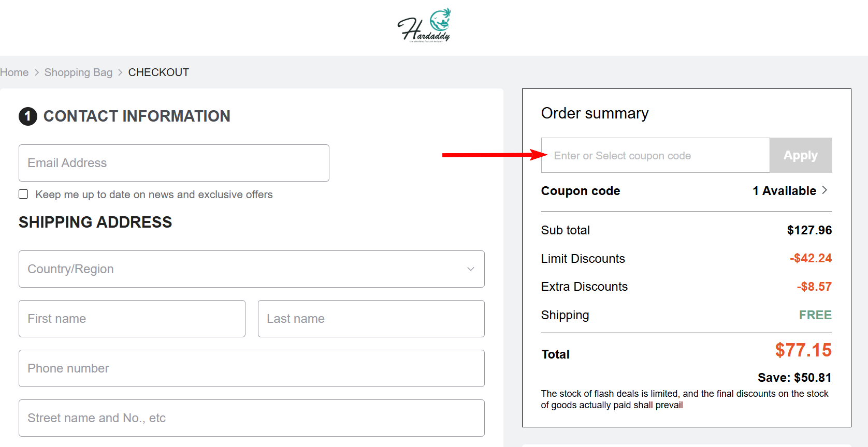Click into the coupon code input

[x=656, y=155]
